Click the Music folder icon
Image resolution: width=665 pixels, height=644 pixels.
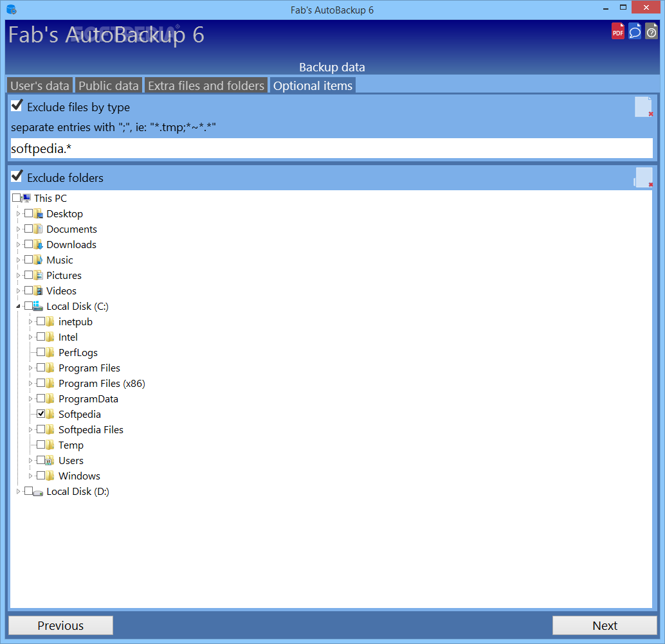(x=38, y=260)
